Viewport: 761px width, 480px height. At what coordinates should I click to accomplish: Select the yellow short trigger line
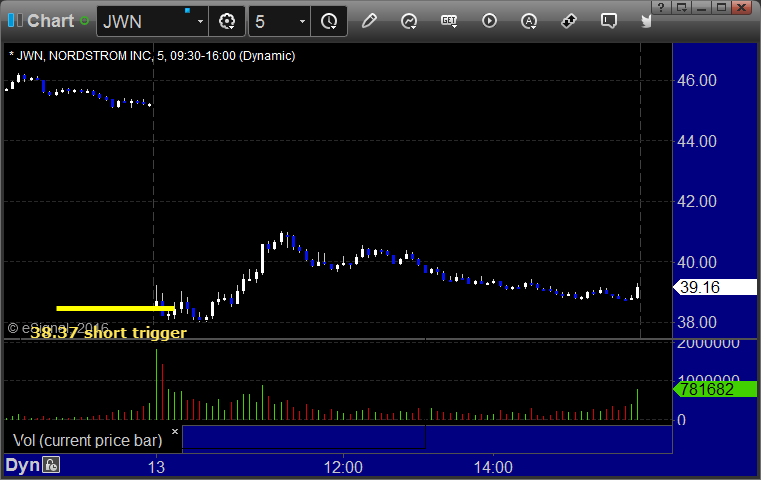[116, 308]
